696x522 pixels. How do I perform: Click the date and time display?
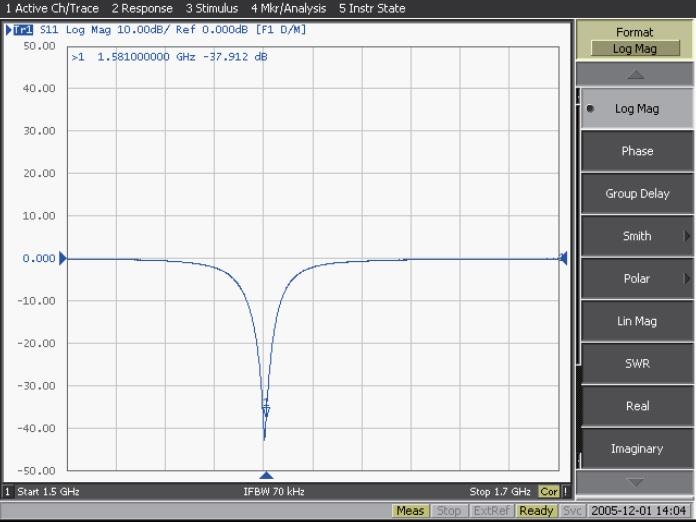tap(639, 511)
